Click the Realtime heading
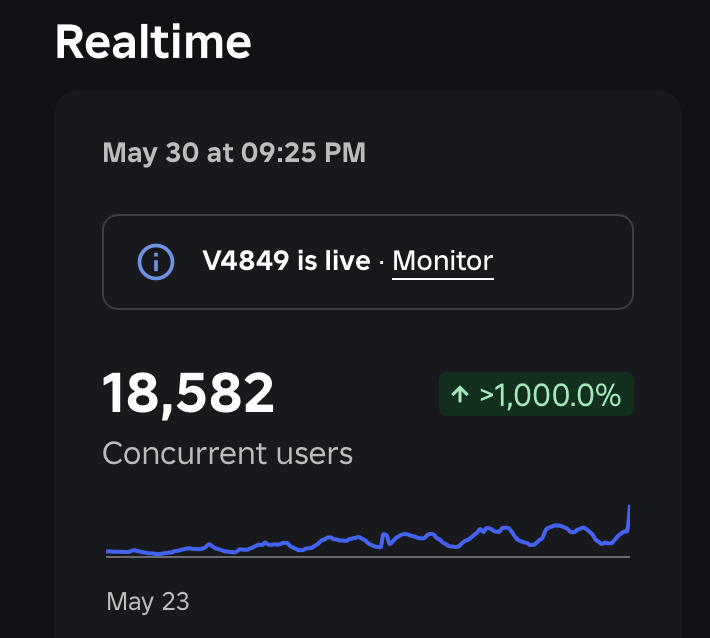The image size is (710, 638). [x=153, y=42]
